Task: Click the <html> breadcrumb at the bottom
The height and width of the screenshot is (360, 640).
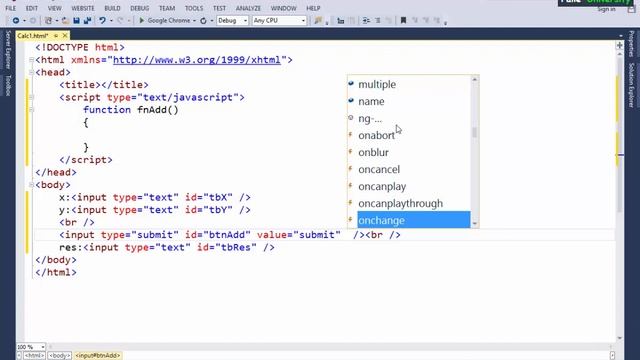Action: (x=34, y=356)
